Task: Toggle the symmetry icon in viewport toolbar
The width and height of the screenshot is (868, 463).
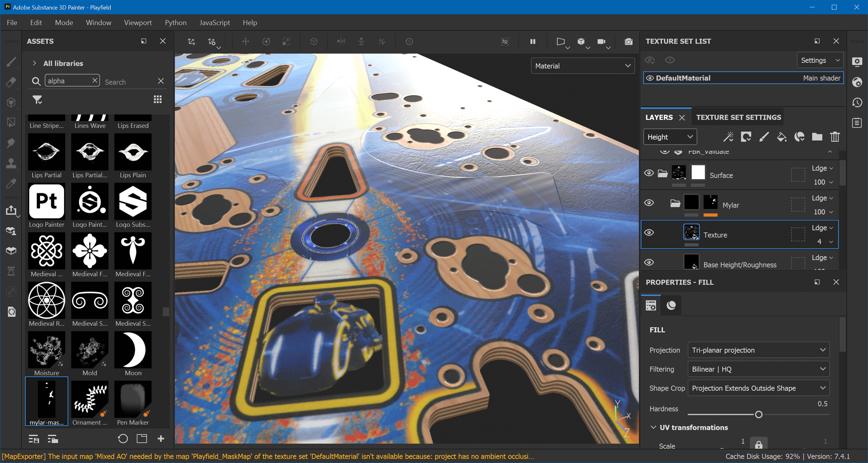Action: click(x=341, y=42)
